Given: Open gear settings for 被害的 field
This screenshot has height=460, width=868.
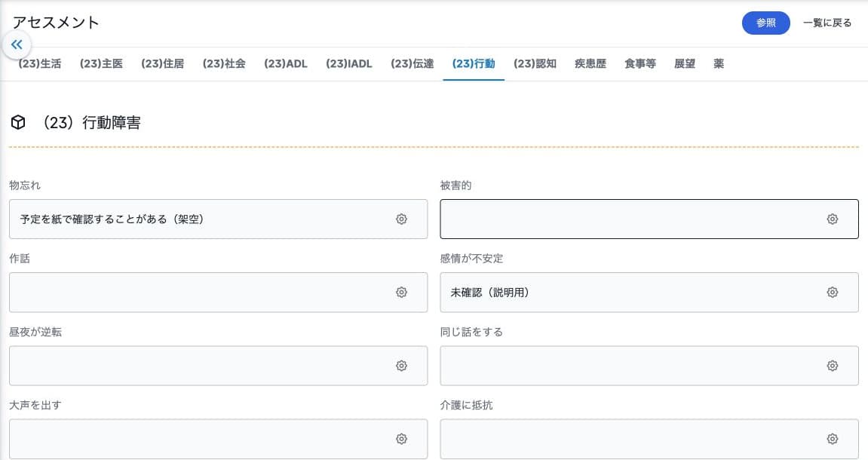Looking at the screenshot, I should (832, 219).
